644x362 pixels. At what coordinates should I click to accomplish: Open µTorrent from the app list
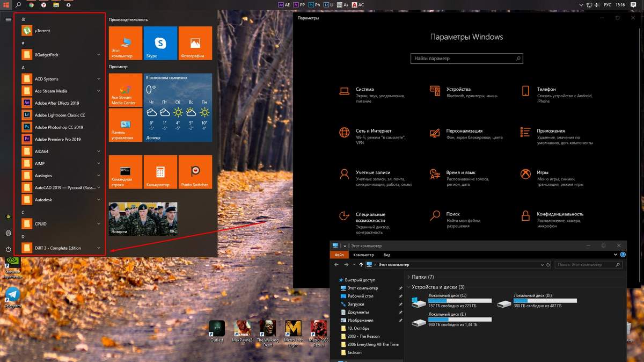click(42, 31)
